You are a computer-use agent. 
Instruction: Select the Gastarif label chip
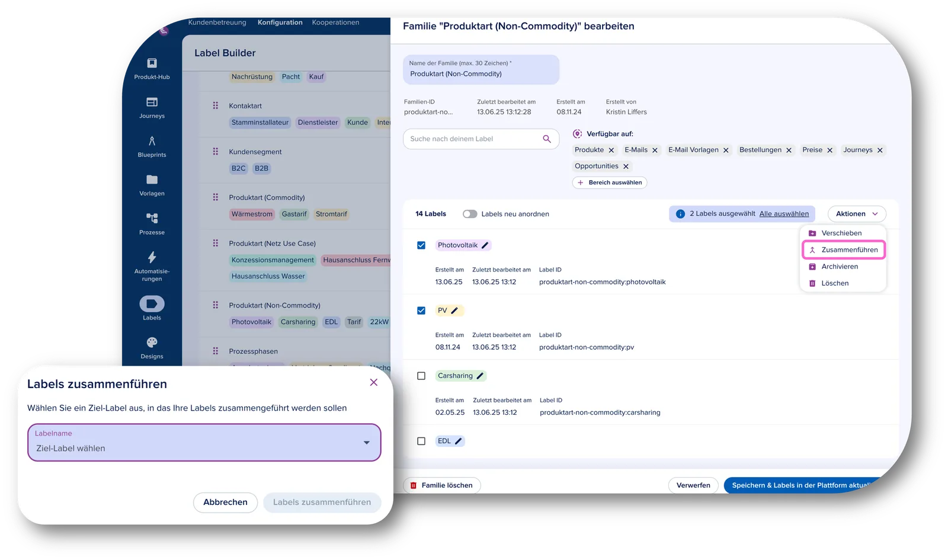pos(294,214)
